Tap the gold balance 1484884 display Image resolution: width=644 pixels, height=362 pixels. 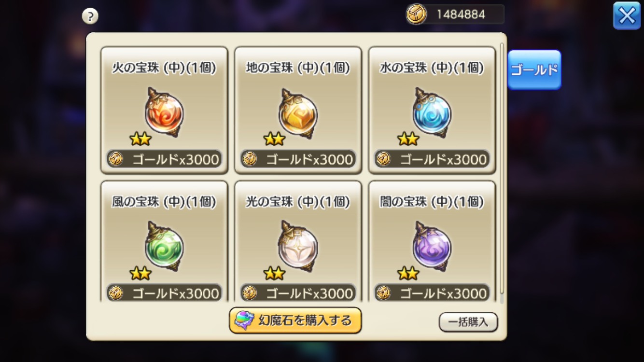pyautogui.click(x=461, y=14)
